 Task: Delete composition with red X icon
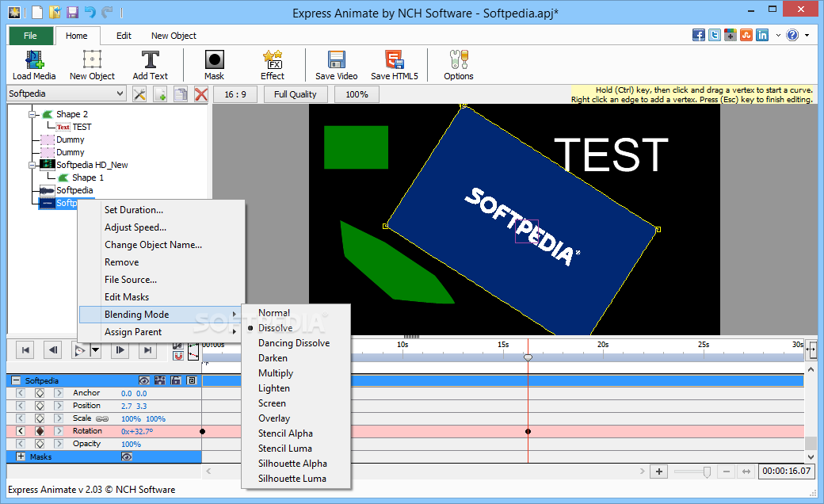(x=201, y=94)
